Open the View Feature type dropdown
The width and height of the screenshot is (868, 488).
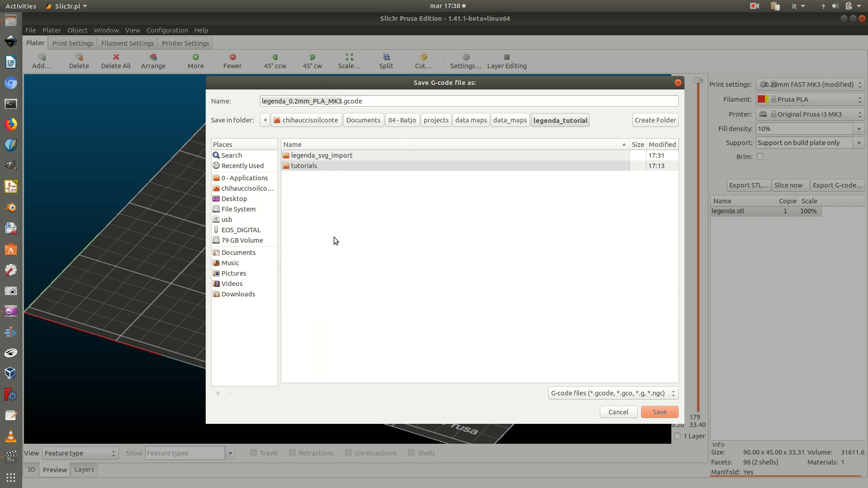click(80, 453)
